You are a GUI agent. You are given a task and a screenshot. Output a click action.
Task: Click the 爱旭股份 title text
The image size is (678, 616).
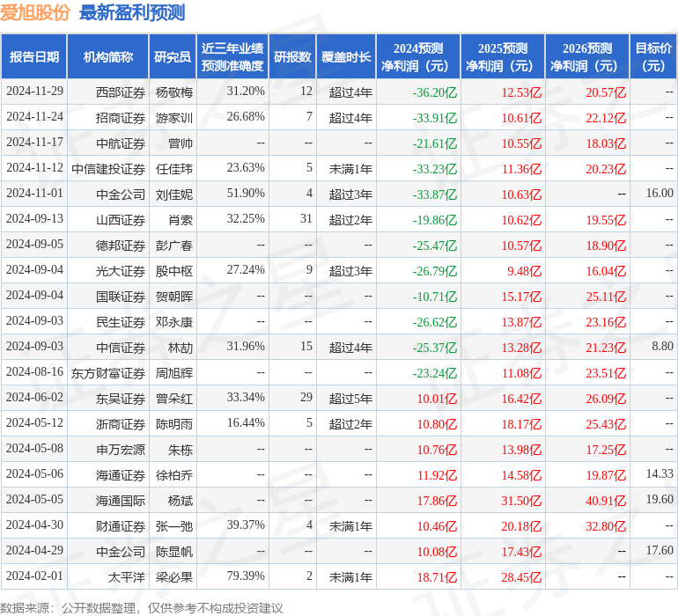click(35, 12)
